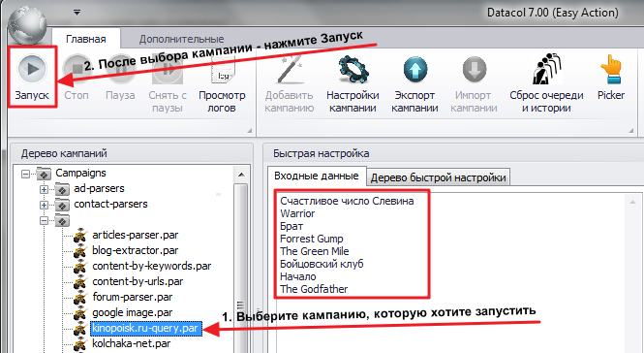
Task: Click the Начало input line
Action: pos(298,277)
